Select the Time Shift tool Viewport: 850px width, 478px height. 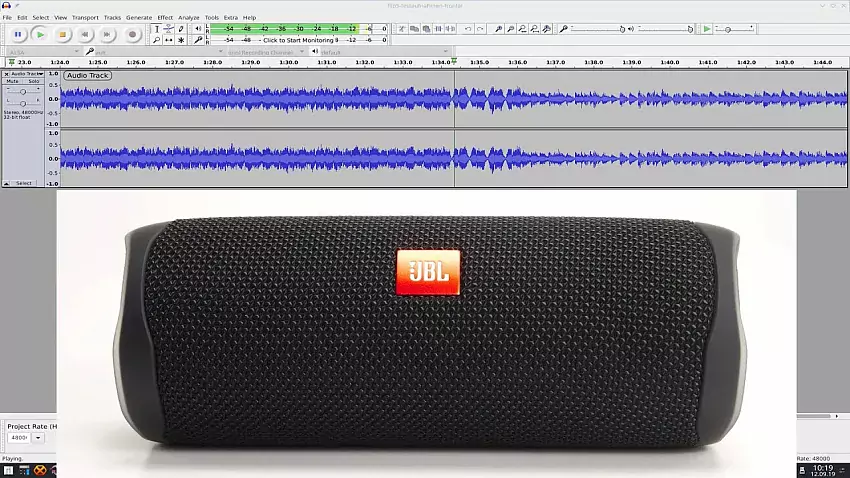click(x=169, y=40)
